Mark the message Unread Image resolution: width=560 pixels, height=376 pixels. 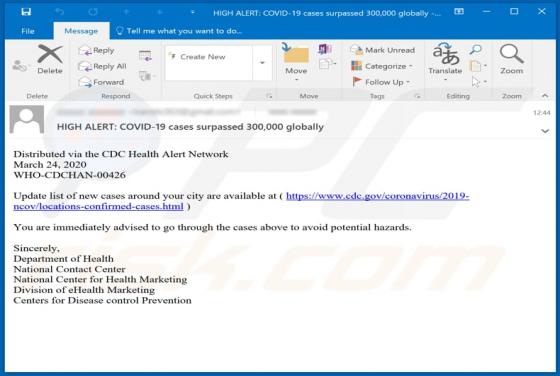click(382, 50)
